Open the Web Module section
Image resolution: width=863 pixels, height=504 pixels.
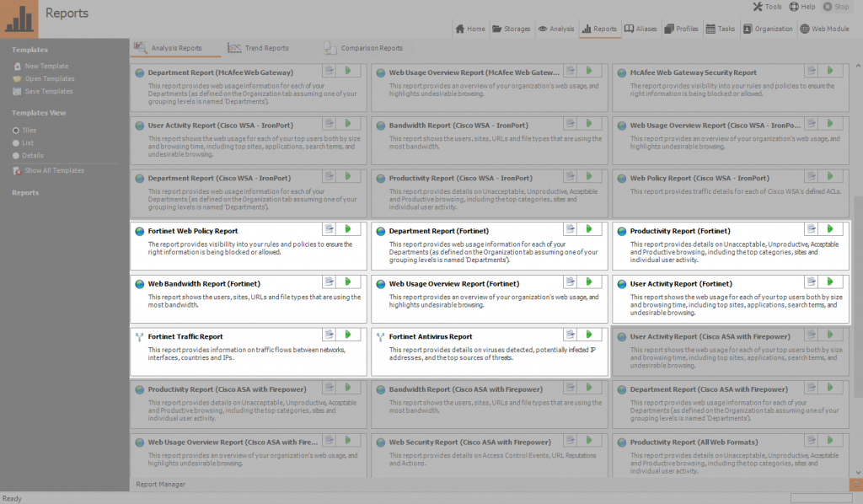[x=824, y=29]
